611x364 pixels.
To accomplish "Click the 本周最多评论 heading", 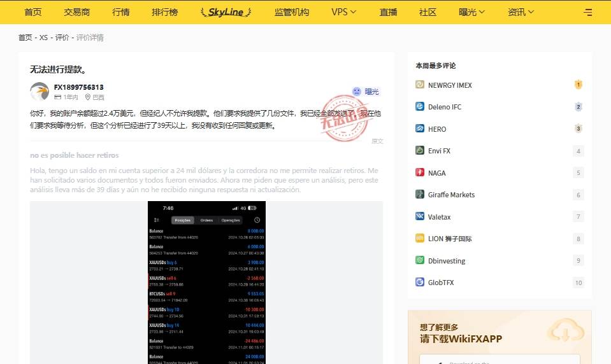I will pos(436,66).
